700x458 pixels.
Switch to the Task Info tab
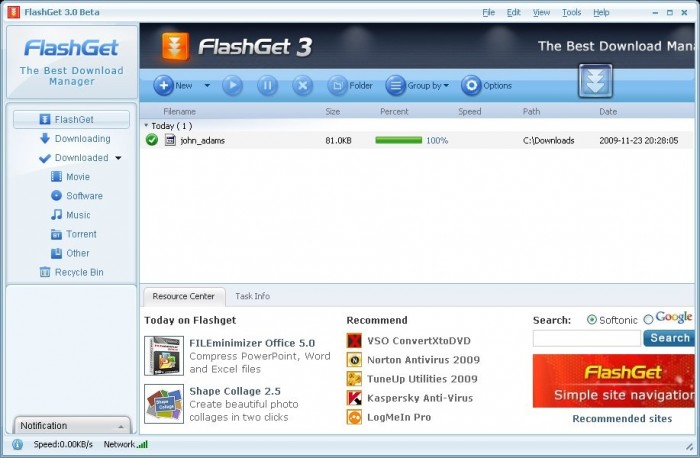pyautogui.click(x=253, y=296)
